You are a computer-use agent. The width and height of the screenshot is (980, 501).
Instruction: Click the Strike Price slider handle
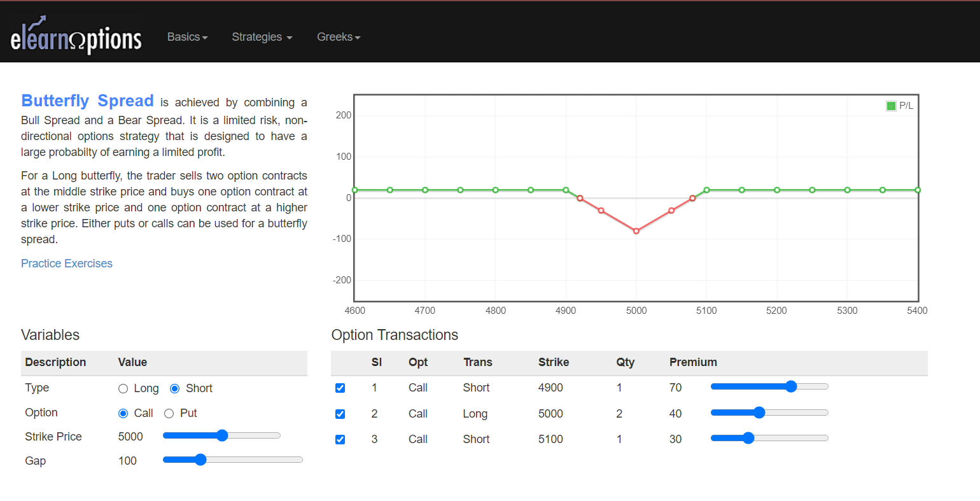222,435
